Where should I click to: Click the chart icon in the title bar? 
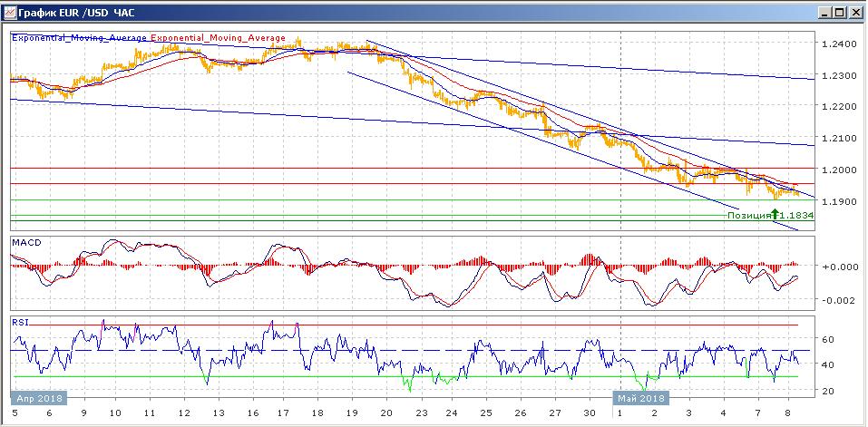point(9,12)
